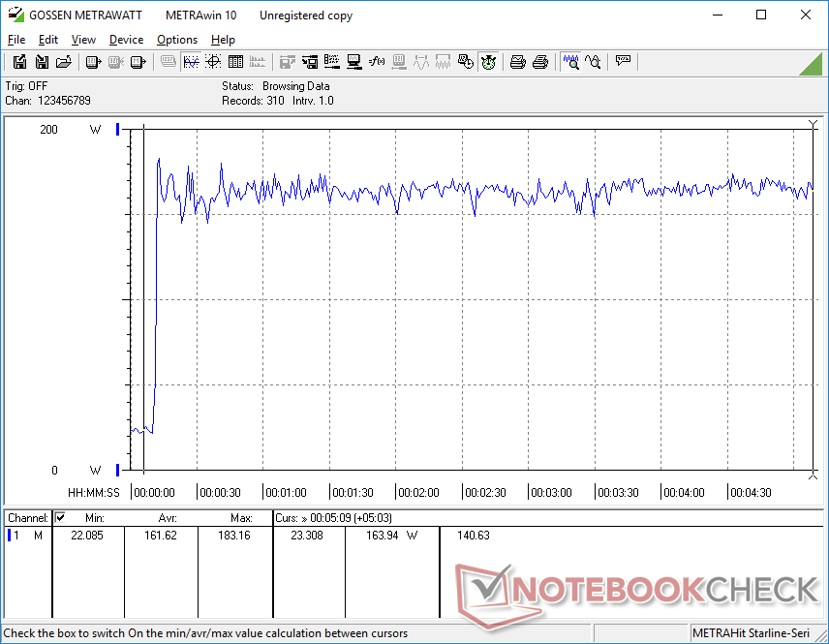Click the green triangle in the toolbar corner

(812, 65)
